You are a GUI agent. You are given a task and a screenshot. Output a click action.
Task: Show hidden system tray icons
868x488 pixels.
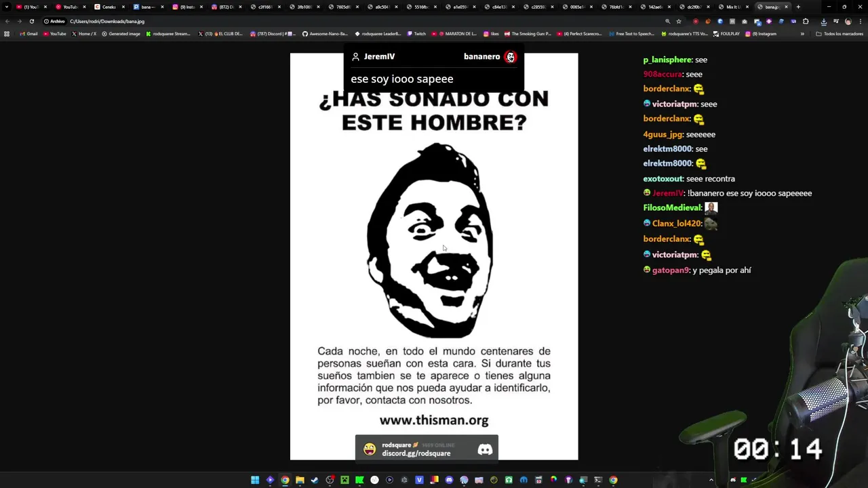[711, 480]
